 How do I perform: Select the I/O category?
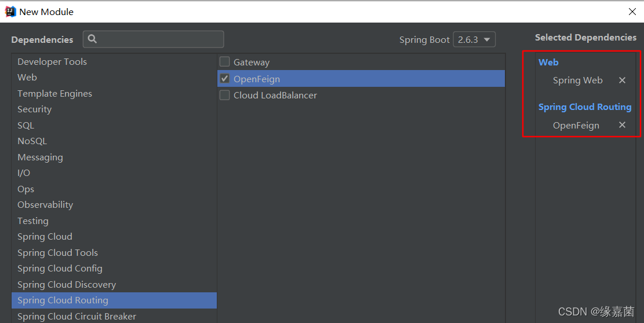pos(114,173)
